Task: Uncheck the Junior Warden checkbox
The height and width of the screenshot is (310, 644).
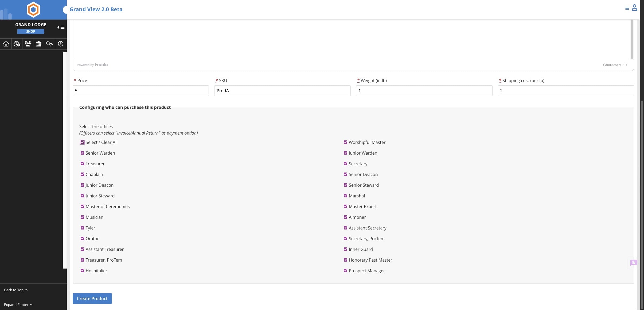Action: (345, 153)
